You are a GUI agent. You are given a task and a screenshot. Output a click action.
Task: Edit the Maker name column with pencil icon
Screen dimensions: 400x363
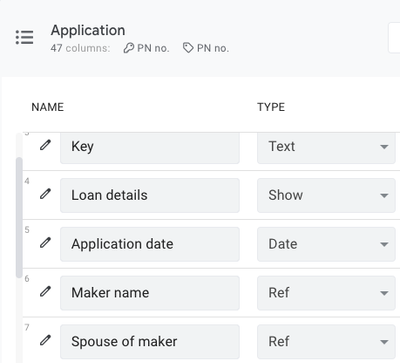point(45,291)
